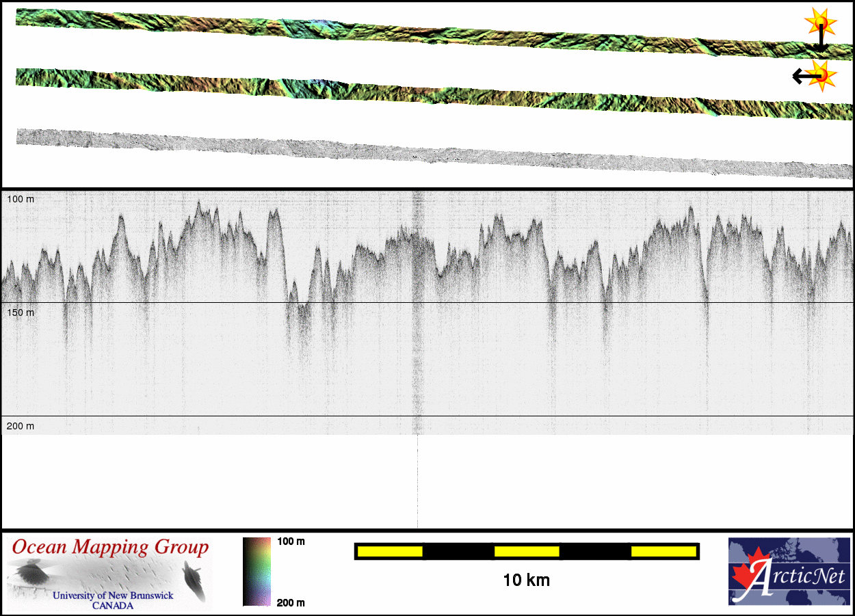The image size is (855, 616).
Task: Open the ArcticNet logo
Action: pyautogui.click(x=788, y=571)
